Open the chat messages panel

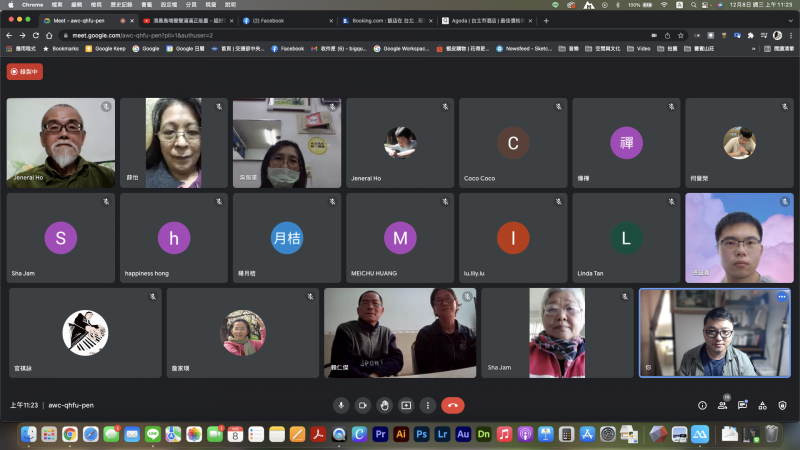(743, 405)
